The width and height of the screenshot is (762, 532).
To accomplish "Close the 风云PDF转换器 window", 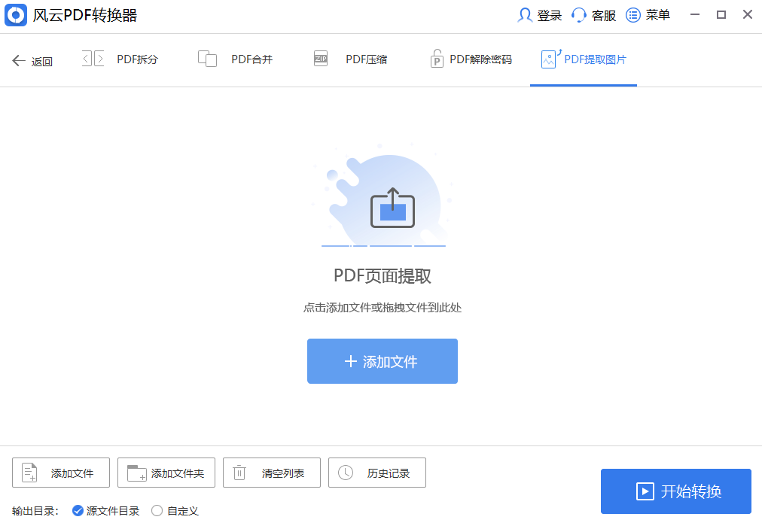I will point(748,15).
